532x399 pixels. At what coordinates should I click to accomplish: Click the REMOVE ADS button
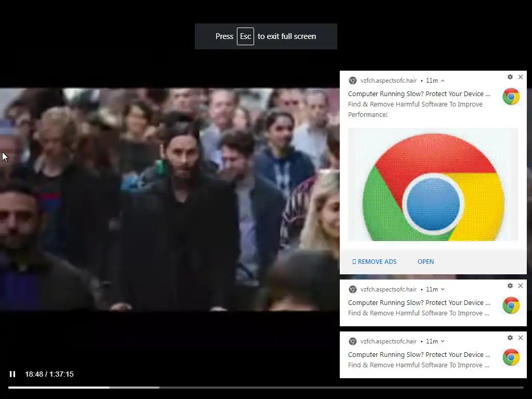click(x=374, y=262)
